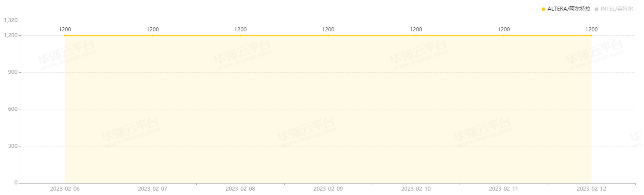Toggle the ALTERA/阿尔特拉 legend series
This screenshot has width=644, height=195.
click(566, 9)
